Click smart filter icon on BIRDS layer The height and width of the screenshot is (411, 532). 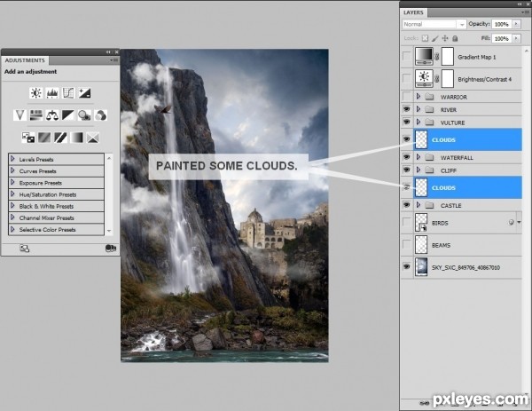pos(511,223)
